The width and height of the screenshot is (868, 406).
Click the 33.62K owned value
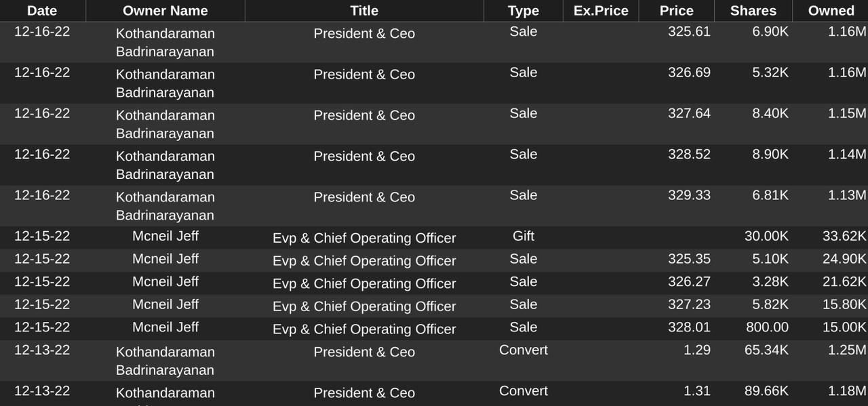(844, 237)
